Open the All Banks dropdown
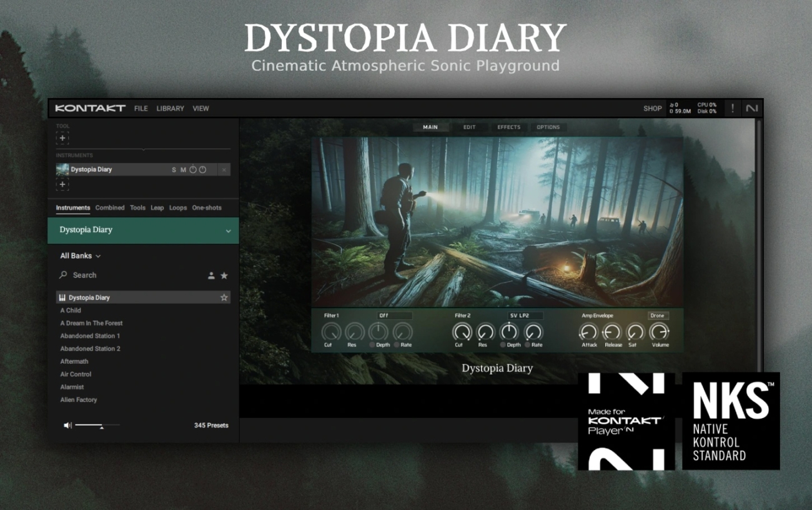Image resolution: width=812 pixels, height=510 pixels. pos(80,256)
